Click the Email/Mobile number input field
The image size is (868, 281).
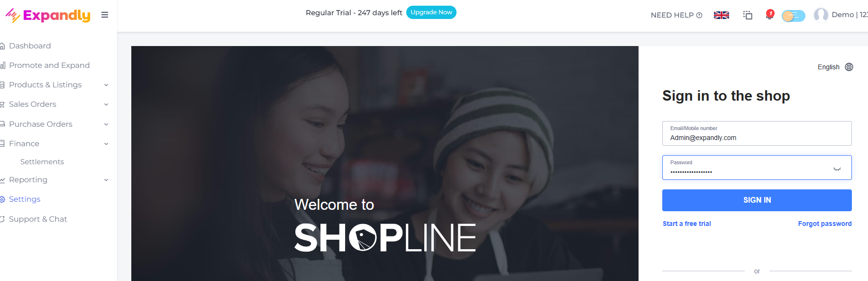click(x=757, y=133)
